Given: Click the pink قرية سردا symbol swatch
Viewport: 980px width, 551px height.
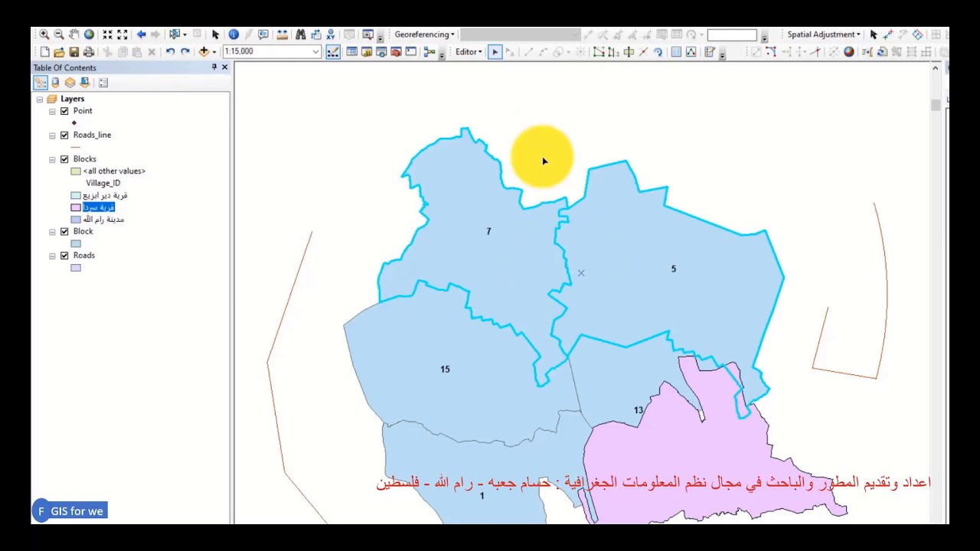Looking at the screenshot, I should tap(76, 207).
